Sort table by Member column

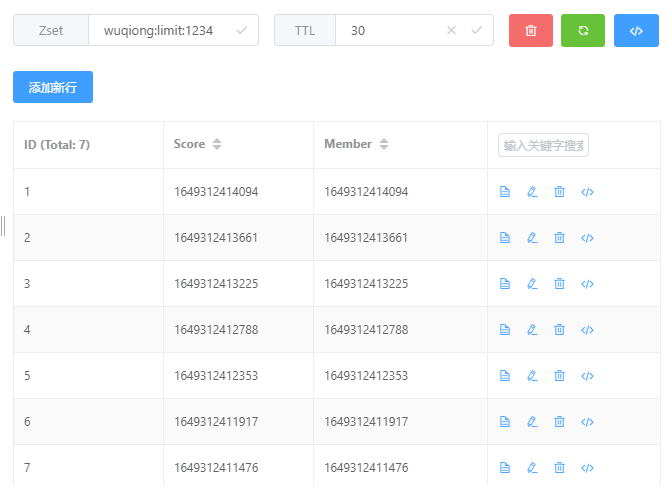[384, 144]
